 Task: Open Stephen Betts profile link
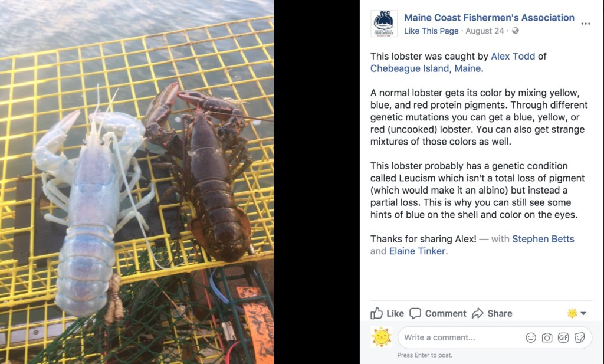pos(543,239)
